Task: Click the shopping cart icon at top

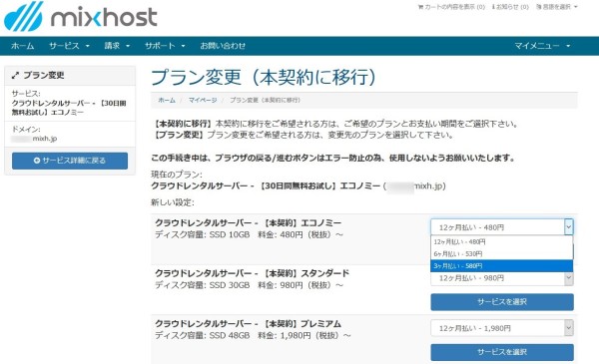Action: 420,7
